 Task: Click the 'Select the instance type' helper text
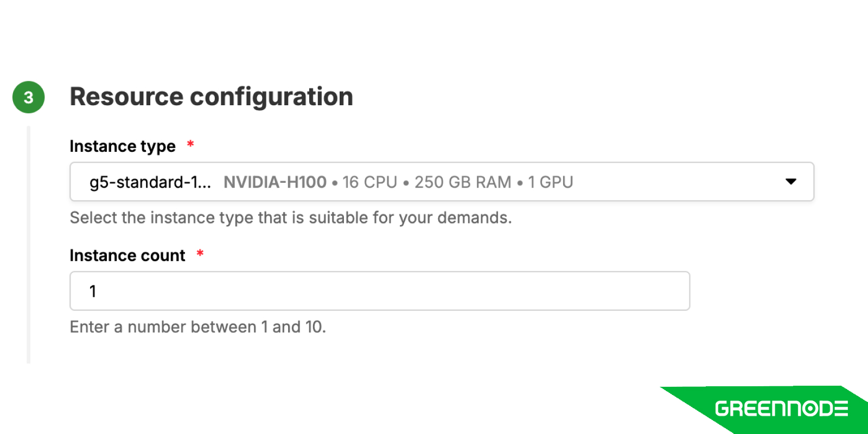pyautogui.click(x=291, y=218)
